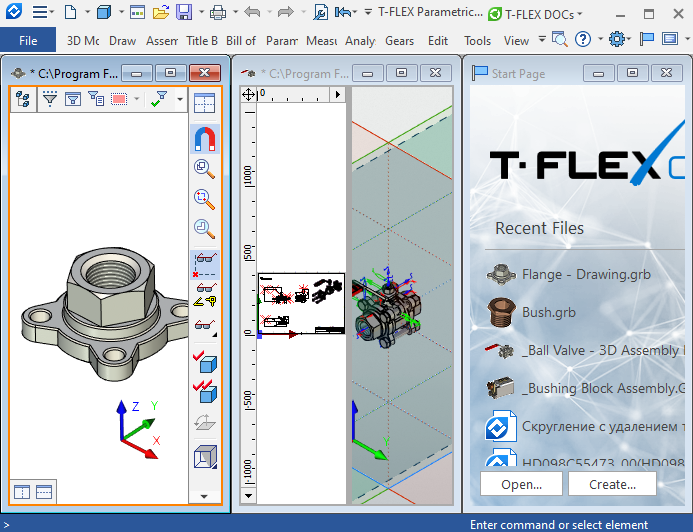This screenshot has height=532, width=693.
Task: Click the ruler origin move crosshair in drawing window
Action: (248, 94)
